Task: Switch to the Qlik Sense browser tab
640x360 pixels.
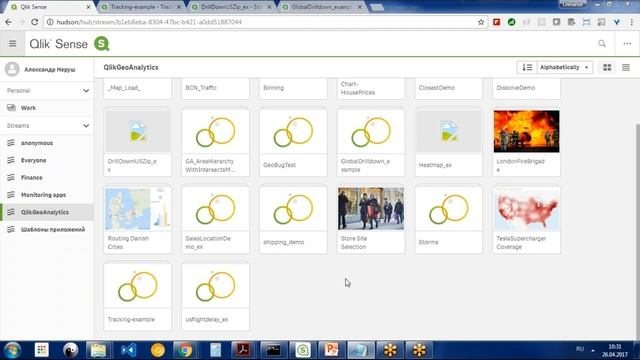Action: click(51, 7)
